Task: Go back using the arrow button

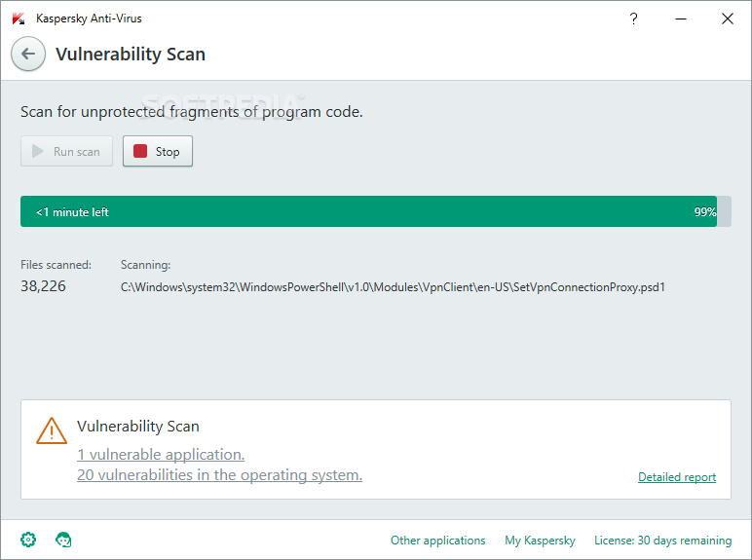Action: coord(28,54)
